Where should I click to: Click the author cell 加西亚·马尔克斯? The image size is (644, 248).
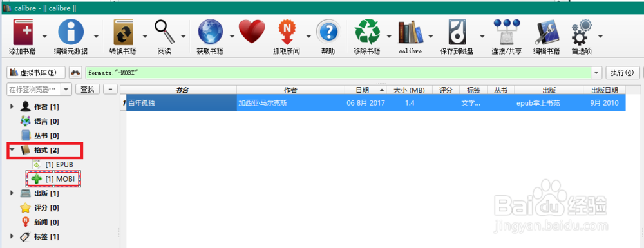[263, 104]
